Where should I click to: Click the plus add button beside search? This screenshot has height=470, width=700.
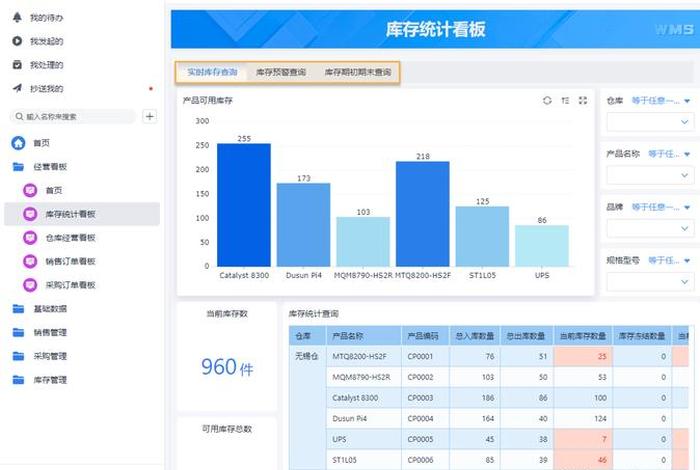[150, 116]
